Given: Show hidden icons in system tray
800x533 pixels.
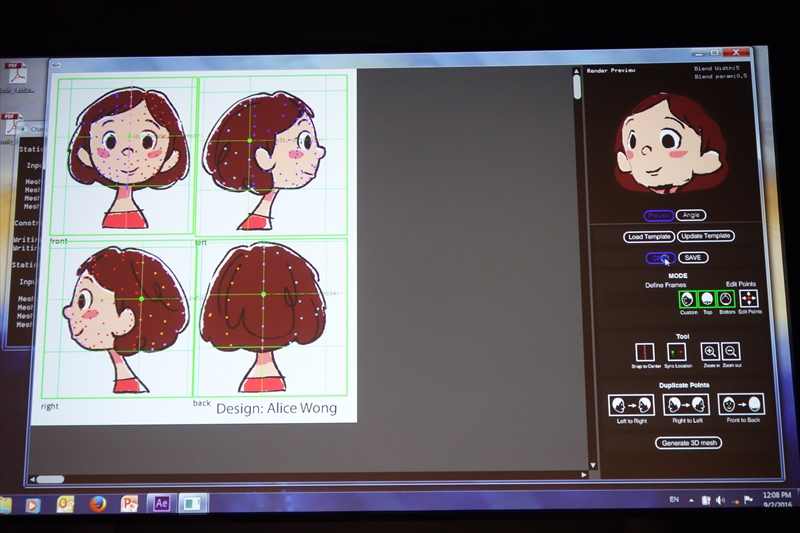Looking at the screenshot, I should (691, 500).
